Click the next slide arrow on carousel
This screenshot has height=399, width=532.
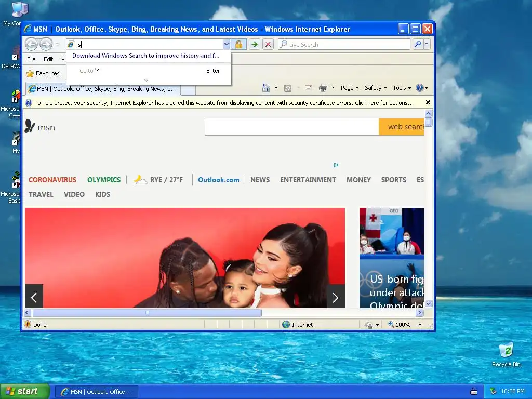(336, 297)
